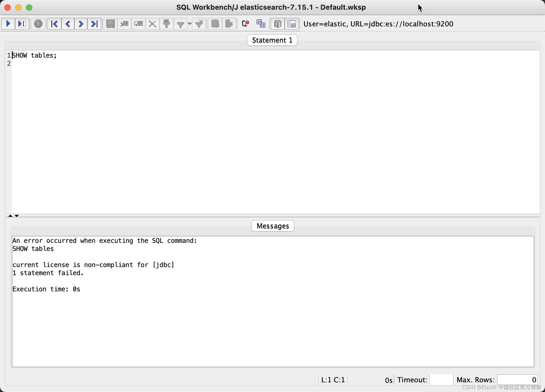The width and height of the screenshot is (545, 392).
Task: Remove the current data filter
Action: [x=199, y=24]
